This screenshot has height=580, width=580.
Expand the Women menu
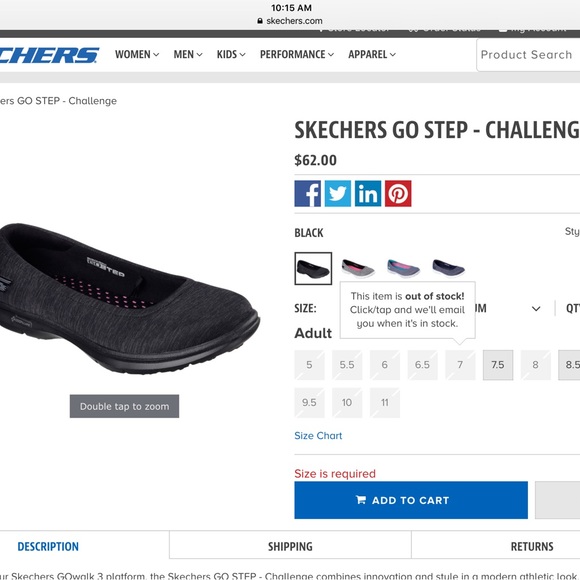[137, 54]
